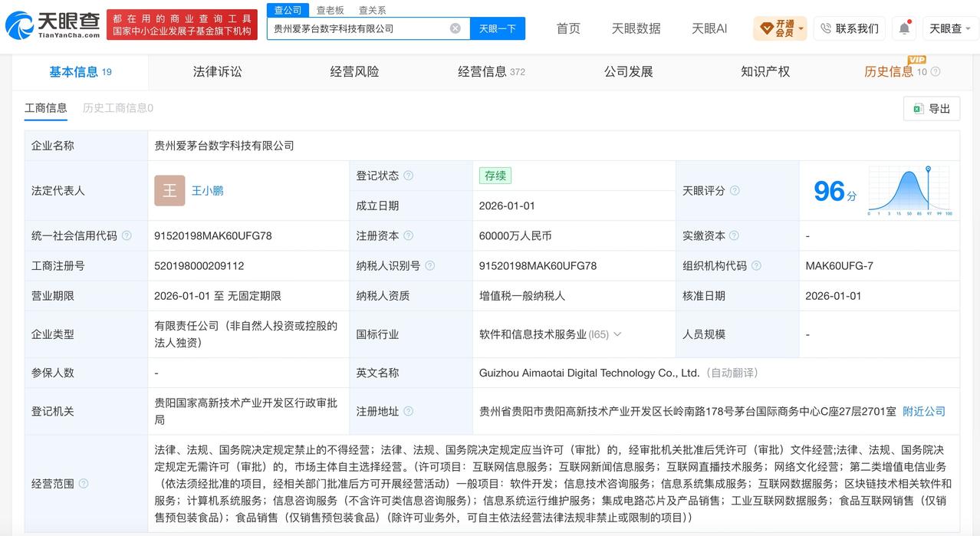This screenshot has height=536, width=980.
Task: Switch to 查公司 search tab
Action: (x=288, y=10)
